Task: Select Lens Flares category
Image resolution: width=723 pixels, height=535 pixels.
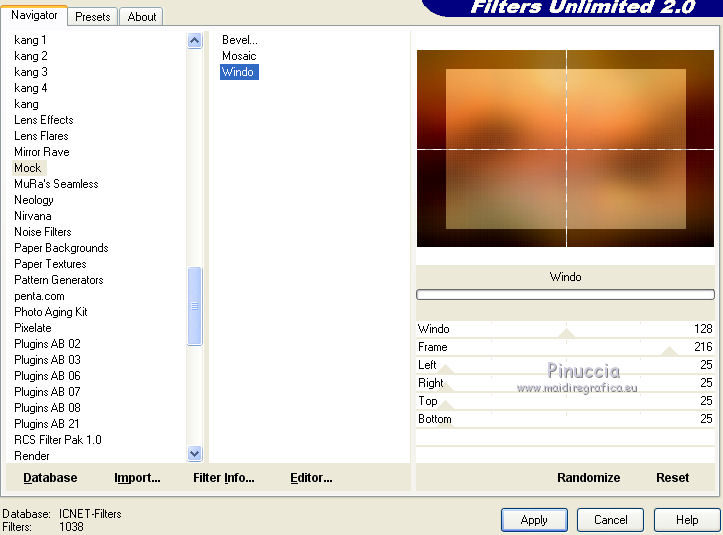Action: (x=41, y=136)
